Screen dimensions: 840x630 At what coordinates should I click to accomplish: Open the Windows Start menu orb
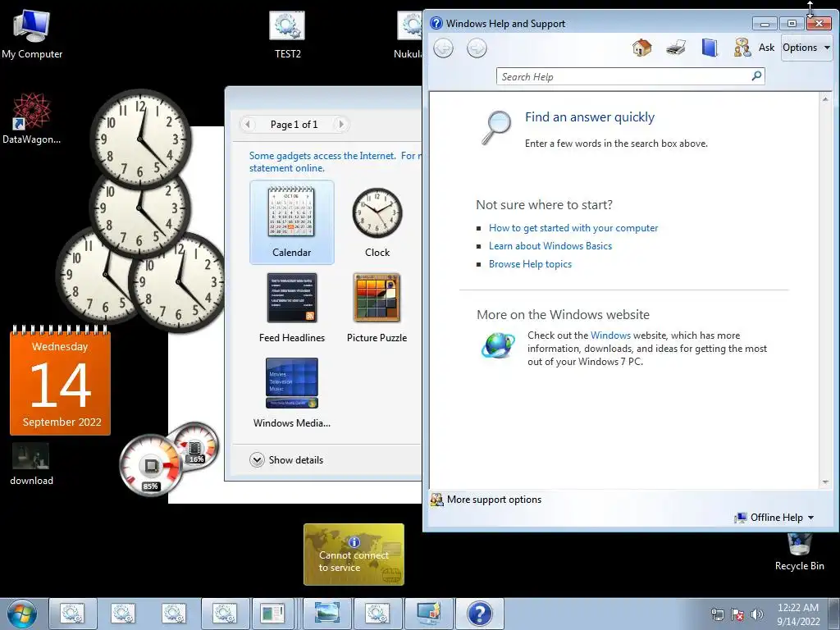coord(22,614)
